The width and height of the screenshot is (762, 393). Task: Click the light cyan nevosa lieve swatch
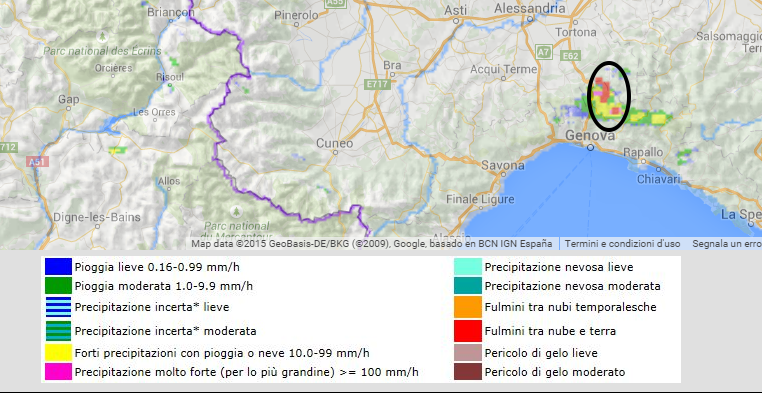468,267
